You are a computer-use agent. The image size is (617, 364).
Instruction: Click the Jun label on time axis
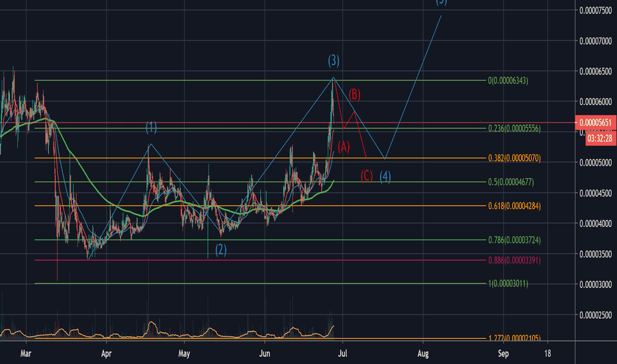tap(265, 353)
